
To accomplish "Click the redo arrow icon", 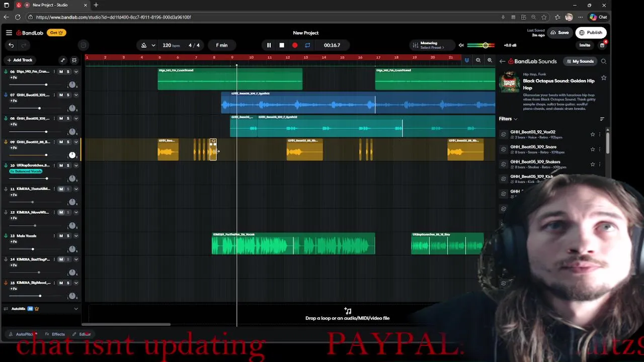I will tap(24, 45).
